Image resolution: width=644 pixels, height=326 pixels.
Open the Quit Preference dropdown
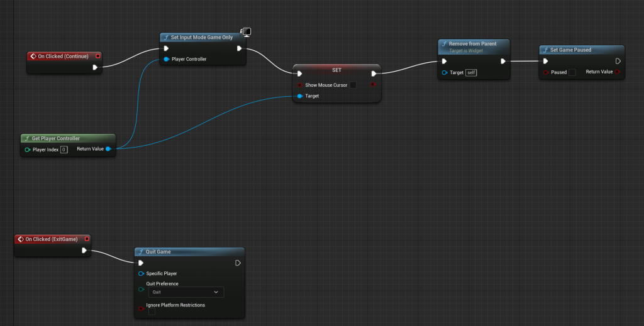185,292
